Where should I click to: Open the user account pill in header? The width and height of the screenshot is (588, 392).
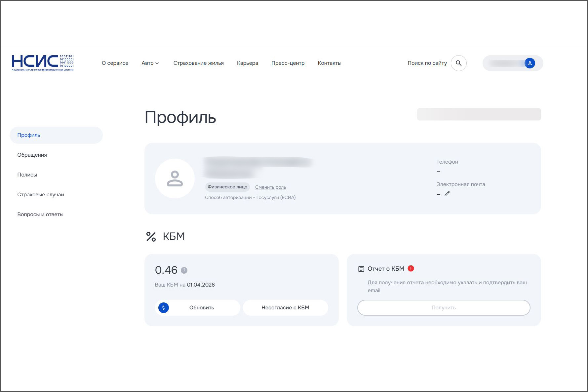click(x=513, y=63)
